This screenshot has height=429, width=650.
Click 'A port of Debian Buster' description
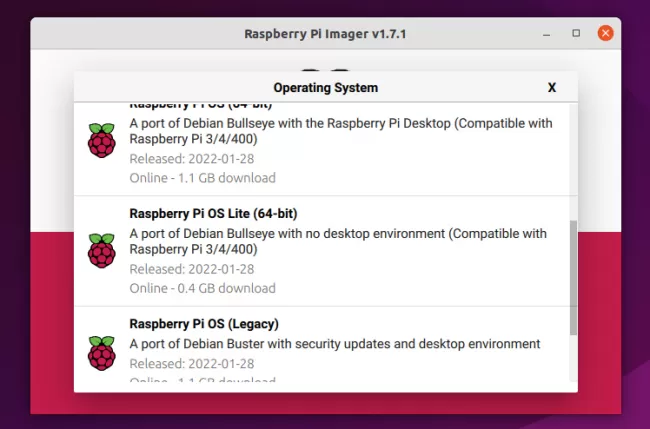click(x=335, y=344)
